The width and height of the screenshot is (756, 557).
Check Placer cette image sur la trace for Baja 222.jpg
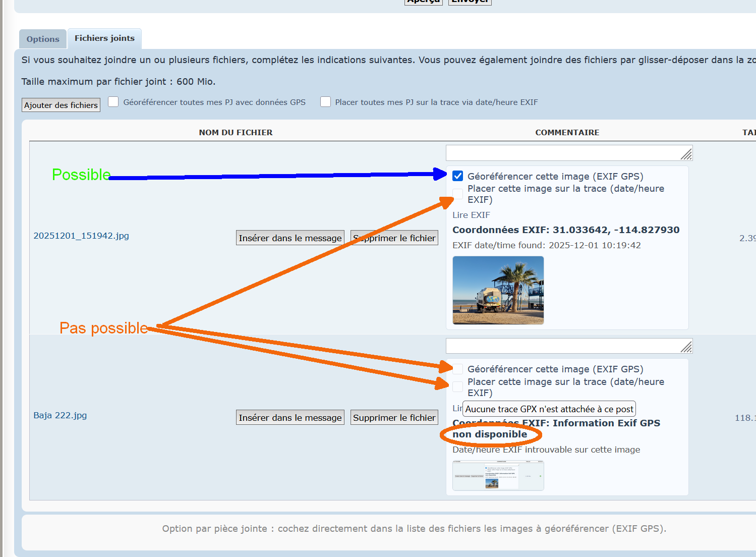click(x=458, y=386)
